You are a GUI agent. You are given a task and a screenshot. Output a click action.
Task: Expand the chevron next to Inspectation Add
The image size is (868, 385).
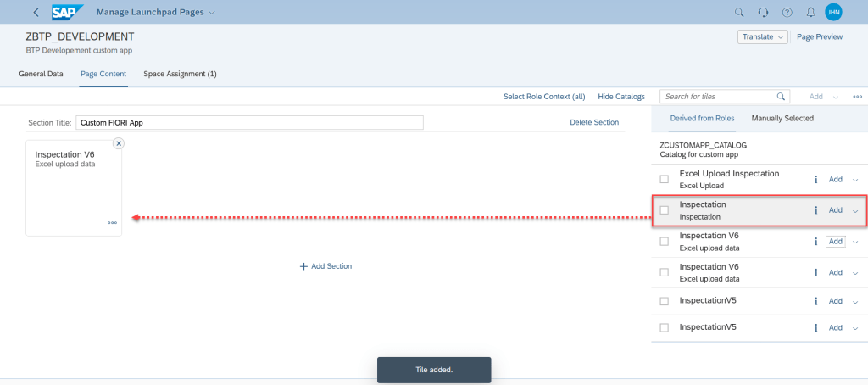point(854,210)
